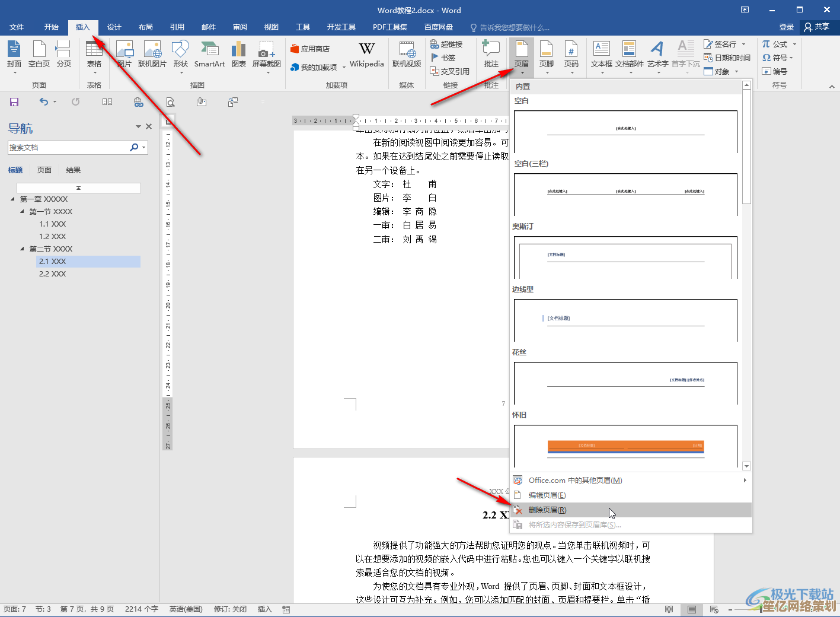Collapse the 第一章 XXXXX heading

pyautogui.click(x=13, y=199)
